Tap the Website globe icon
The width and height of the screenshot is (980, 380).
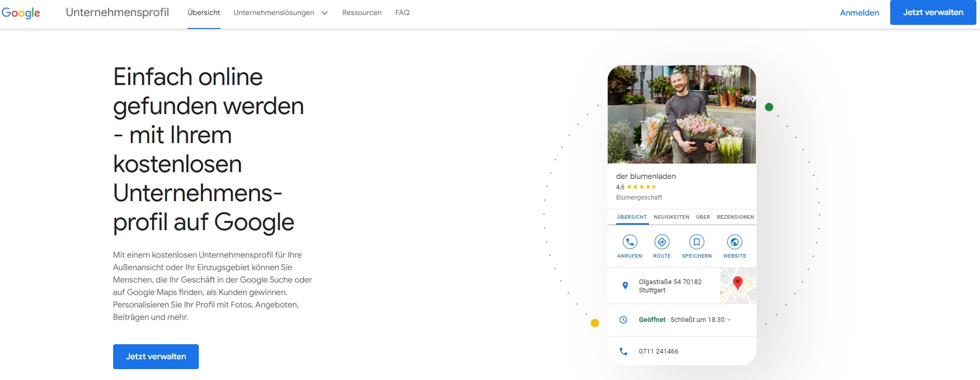pos(734,242)
